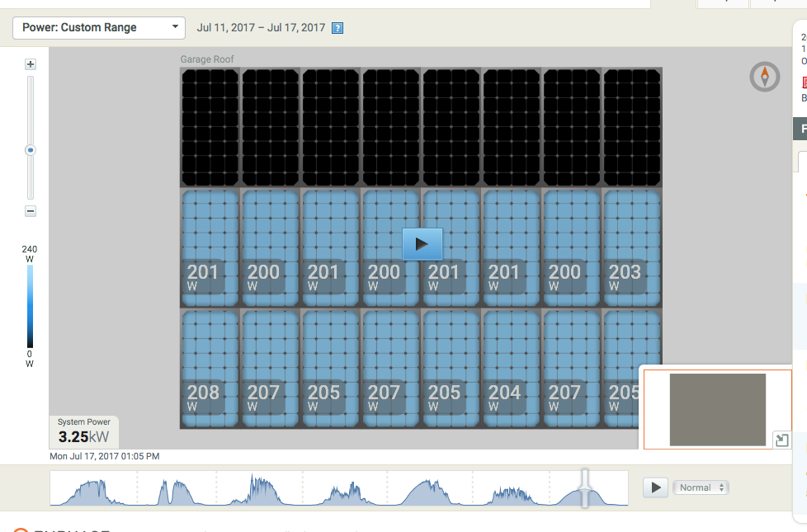Click the Mon Jul 17, 2017 01:05 PM timestamp
Viewport: 807px width, 532px height.
point(105,456)
